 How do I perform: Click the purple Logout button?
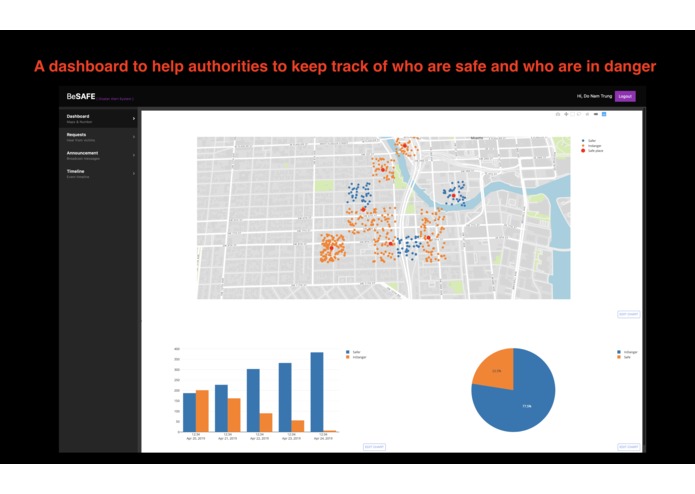(625, 96)
